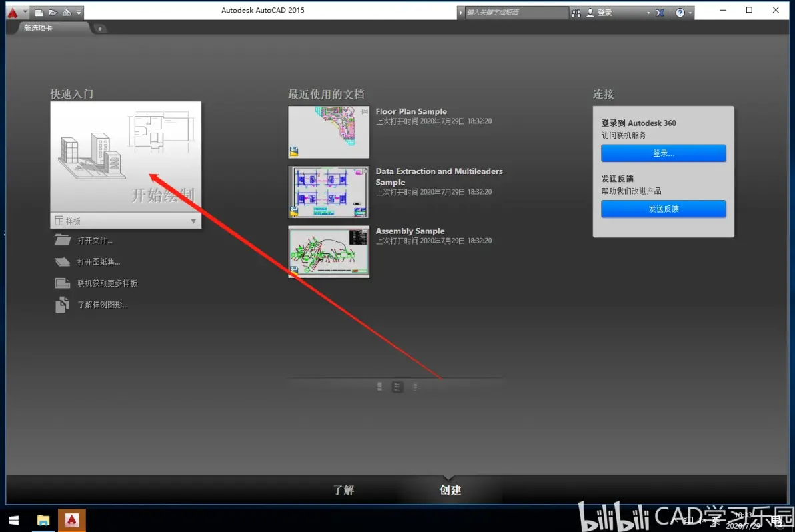Switch to the 了解 page tab

(343, 490)
